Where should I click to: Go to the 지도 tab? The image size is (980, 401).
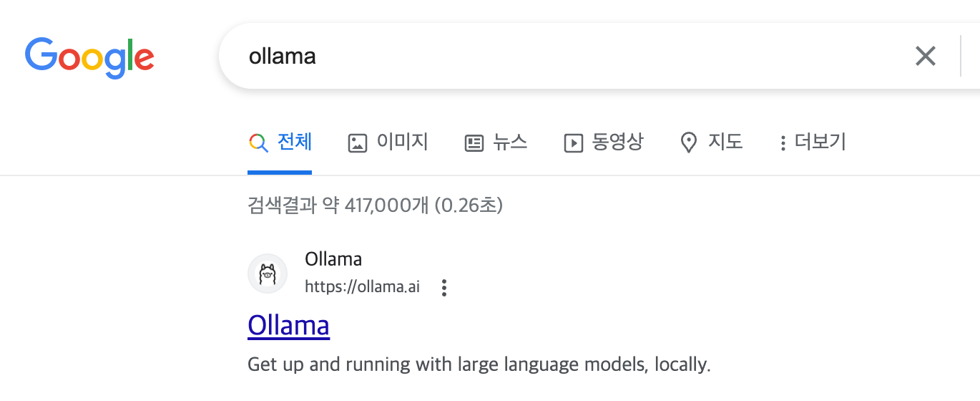[725, 142]
